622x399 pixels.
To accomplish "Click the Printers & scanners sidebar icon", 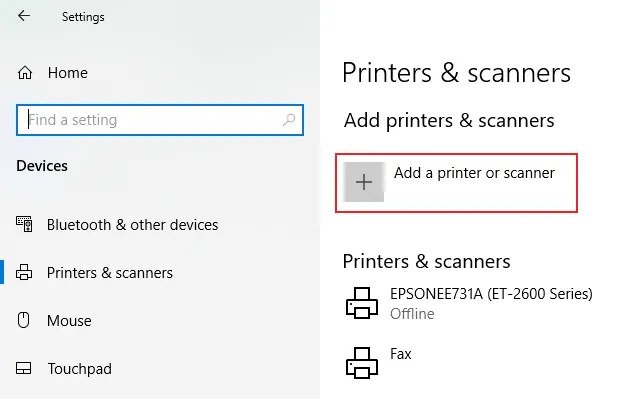I will coord(24,272).
